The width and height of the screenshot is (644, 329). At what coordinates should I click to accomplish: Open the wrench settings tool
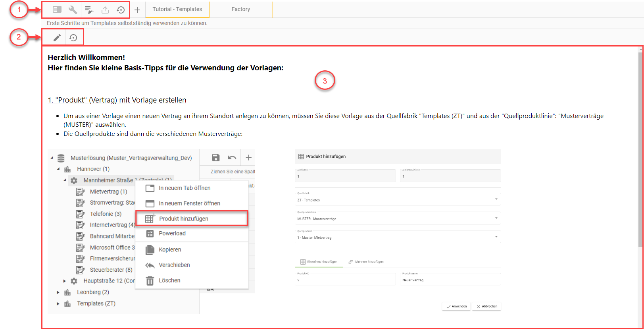[73, 10]
